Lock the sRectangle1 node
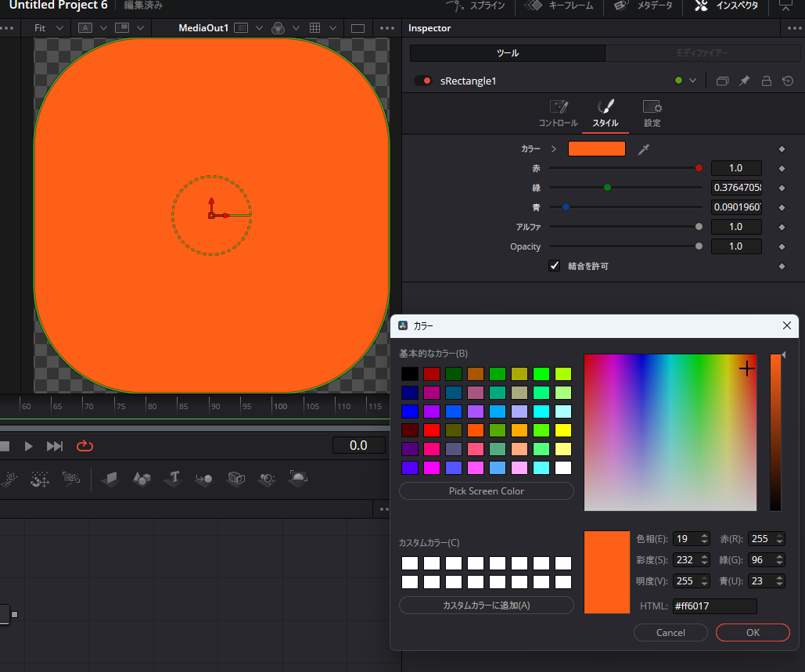Image resolution: width=805 pixels, height=672 pixels. pos(767,81)
